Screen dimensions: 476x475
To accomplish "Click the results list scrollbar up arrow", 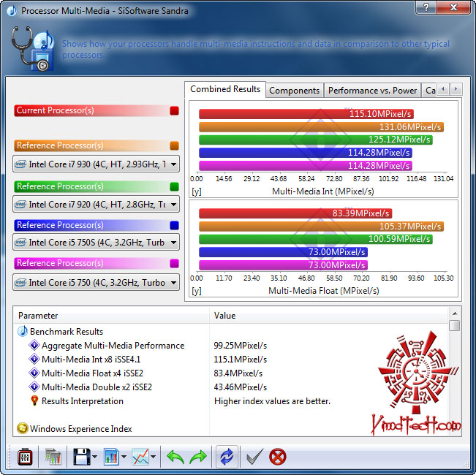I will (x=455, y=313).
